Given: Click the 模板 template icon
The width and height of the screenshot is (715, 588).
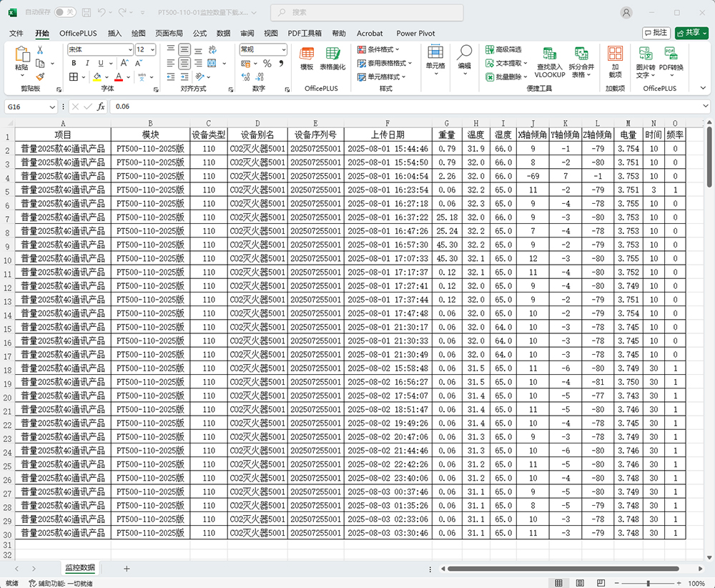Looking at the screenshot, I should click(x=307, y=58).
